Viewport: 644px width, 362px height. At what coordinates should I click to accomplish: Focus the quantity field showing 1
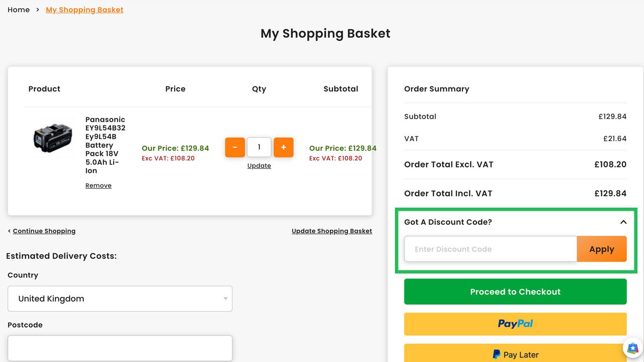pyautogui.click(x=259, y=147)
